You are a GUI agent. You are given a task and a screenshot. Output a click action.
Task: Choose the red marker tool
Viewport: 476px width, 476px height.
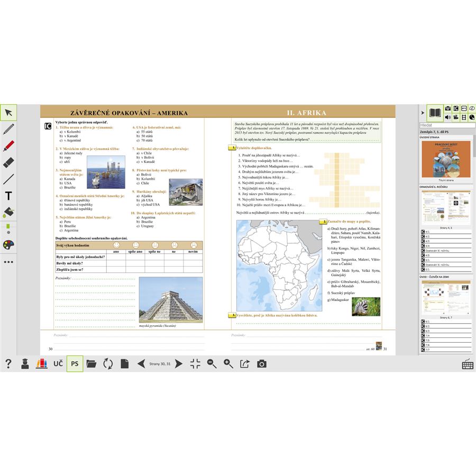(8, 145)
